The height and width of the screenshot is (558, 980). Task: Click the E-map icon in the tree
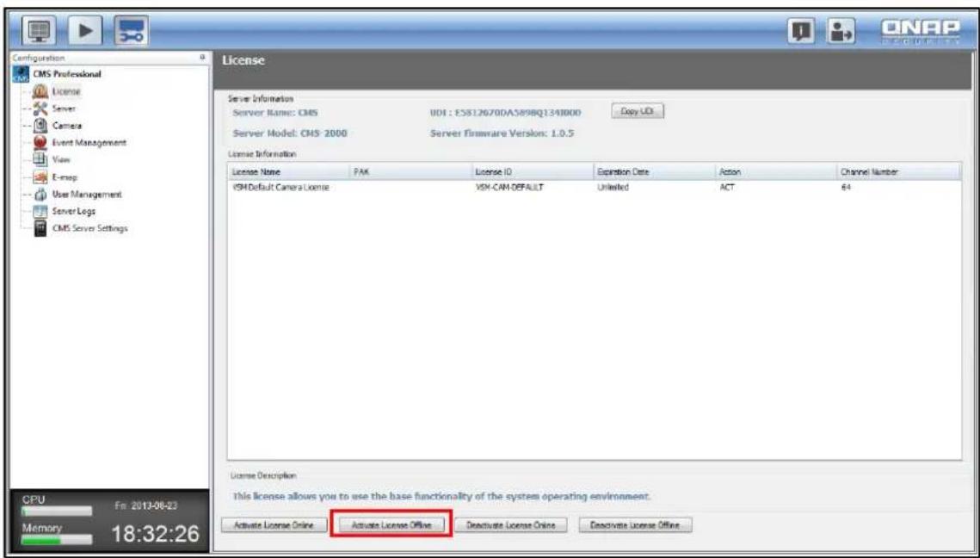pyautogui.click(x=40, y=177)
